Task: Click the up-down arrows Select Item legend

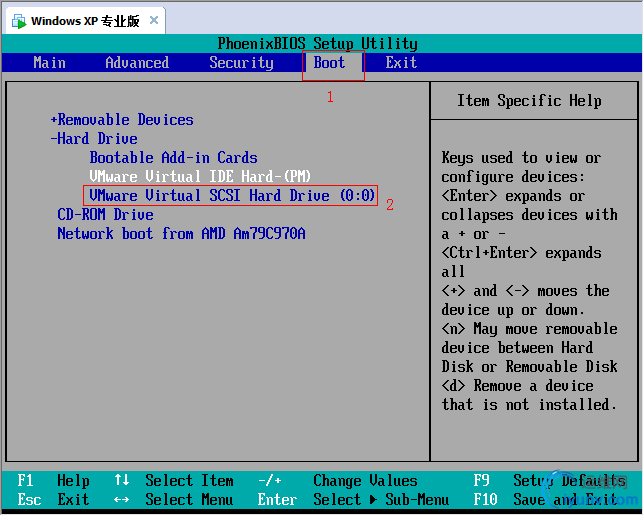Action: pos(174,480)
